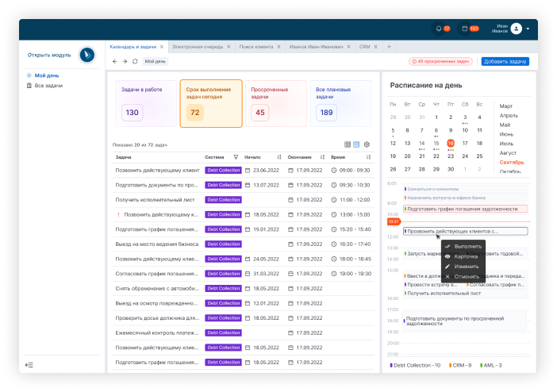
Task: Close the Поиск клиента tab
Action: [x=278, y=47]
